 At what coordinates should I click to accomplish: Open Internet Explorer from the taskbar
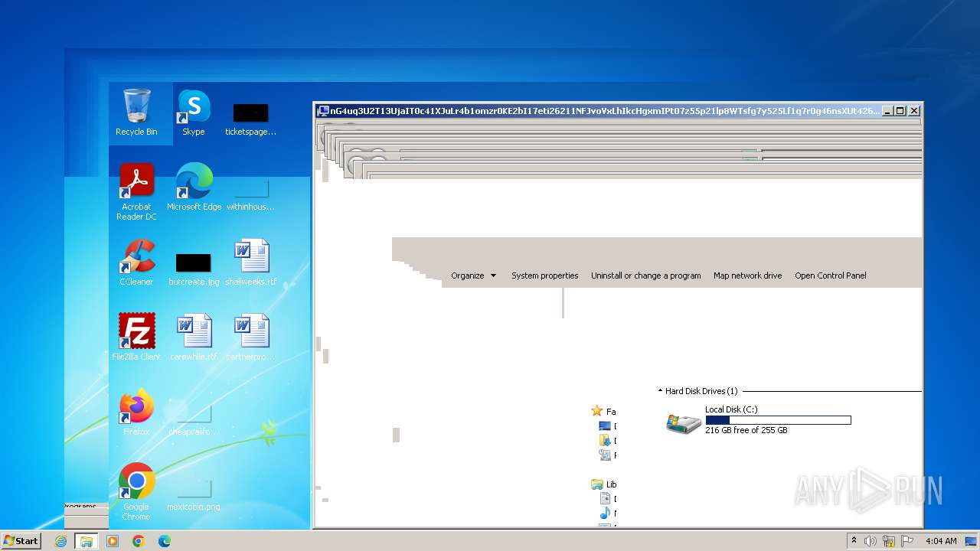tap(60, 541)
